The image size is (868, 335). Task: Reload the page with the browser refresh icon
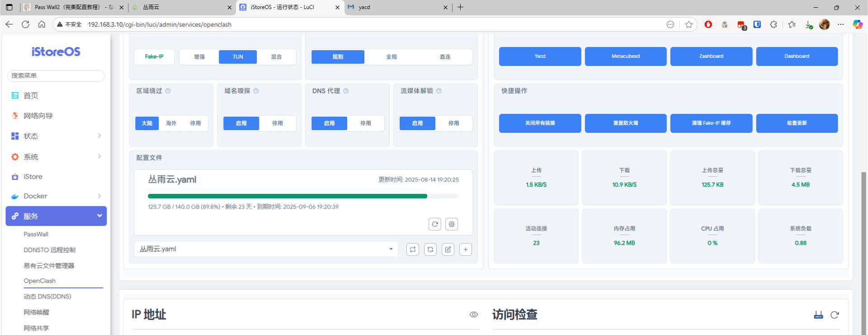pos(25,24)
